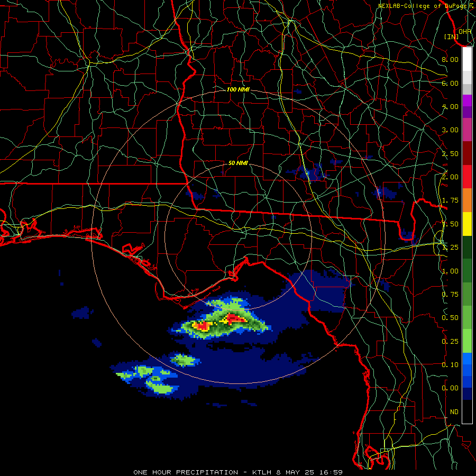Viewport: 476px width, 476px height.
Task: Click the 6.00 legend value
Action: [450, 83]
